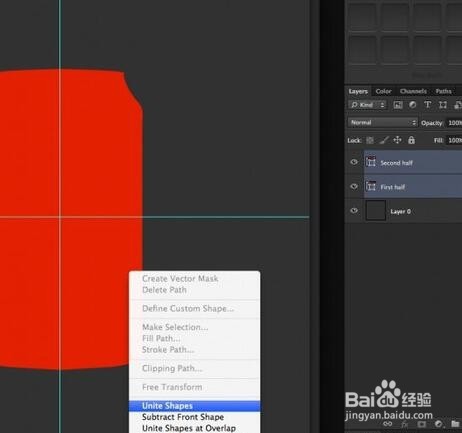Click the Fill value field
This screenshot has height=433, width=462.
[x=454, y=140]
